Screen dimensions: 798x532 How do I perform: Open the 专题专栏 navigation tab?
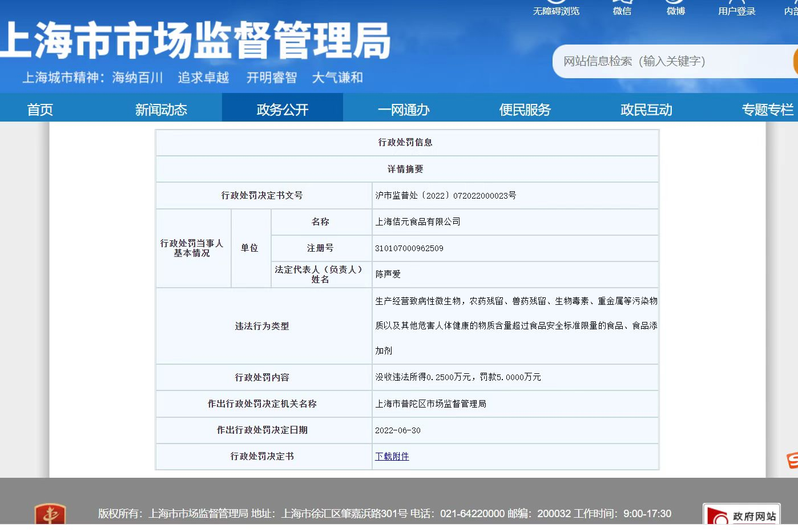point(768,109)
